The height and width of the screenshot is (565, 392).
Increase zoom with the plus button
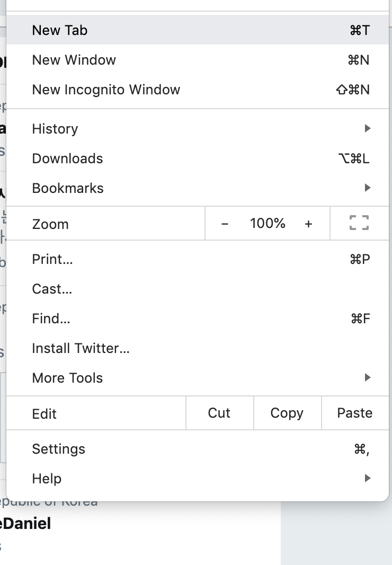[x=308, y=224]
